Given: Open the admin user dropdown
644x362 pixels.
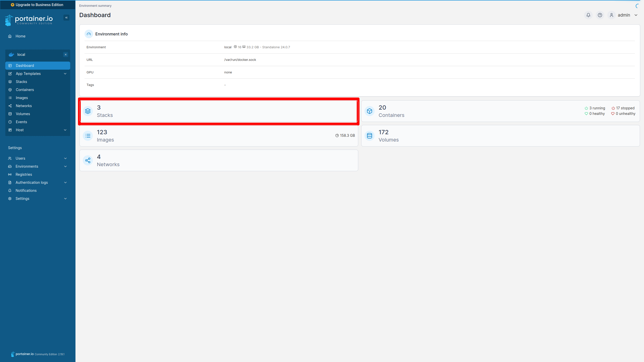Looking at the screenshot, I should 624,15.
